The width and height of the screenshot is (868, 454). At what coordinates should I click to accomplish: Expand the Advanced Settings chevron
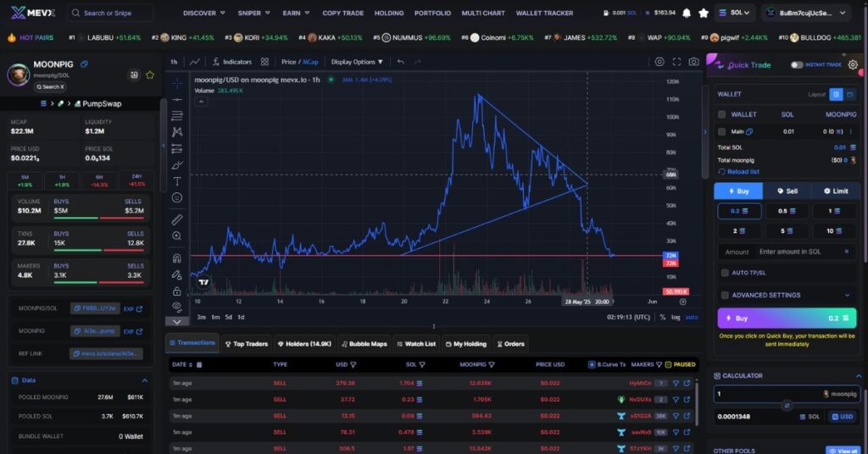click(847, 296)
